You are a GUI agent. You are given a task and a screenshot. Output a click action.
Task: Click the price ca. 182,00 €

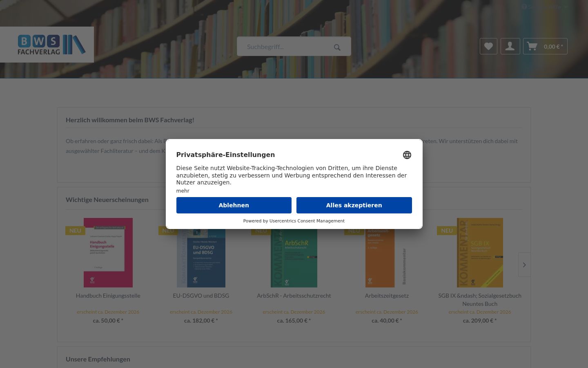click(x=201, y=321)
